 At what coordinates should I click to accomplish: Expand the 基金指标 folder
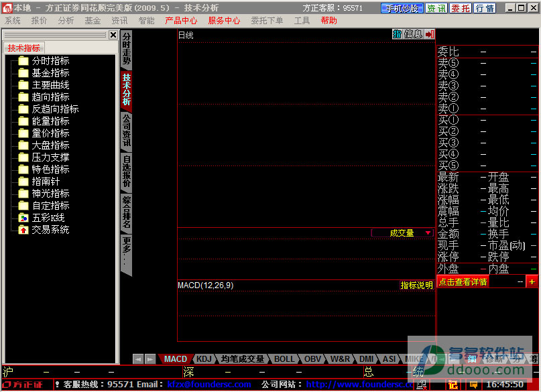(x=44, y=73)
